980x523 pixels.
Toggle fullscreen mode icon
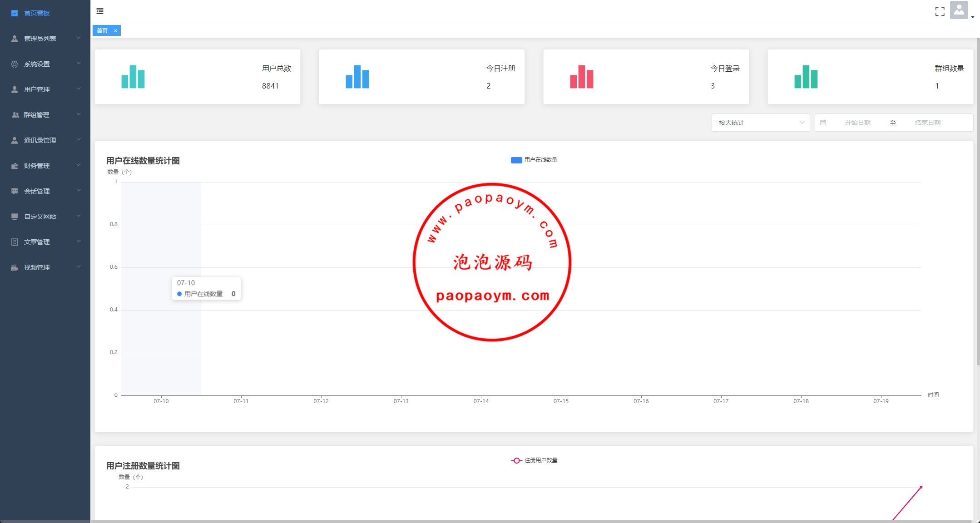tap(940, 11)
